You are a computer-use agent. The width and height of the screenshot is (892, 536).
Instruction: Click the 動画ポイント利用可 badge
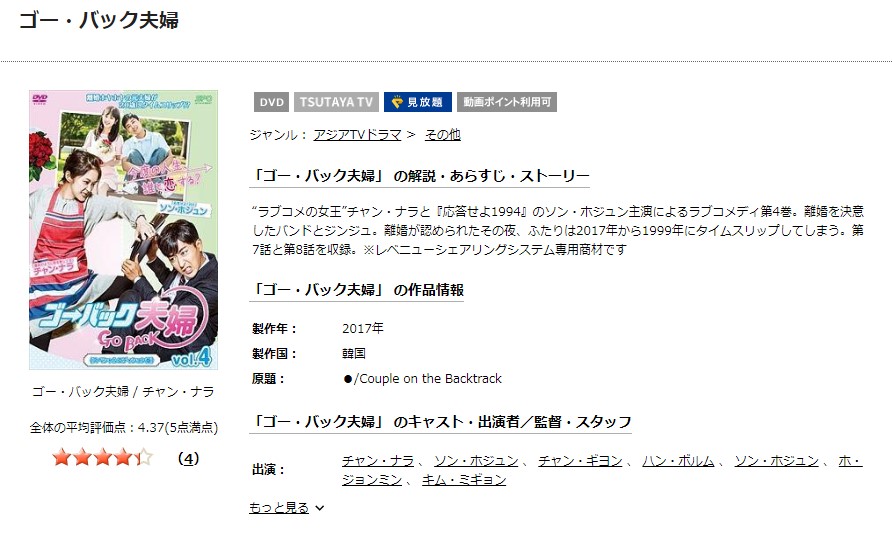click(507, 102)
